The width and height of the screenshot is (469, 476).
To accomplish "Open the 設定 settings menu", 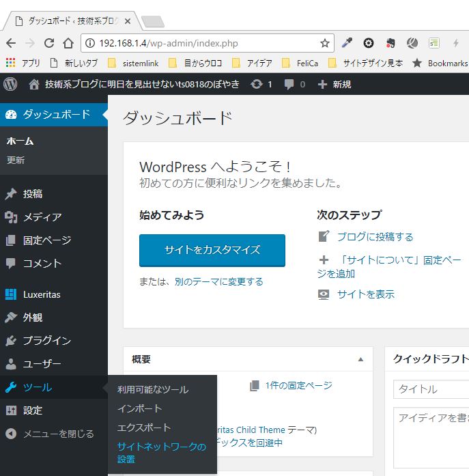I will [x=54, y=410].
